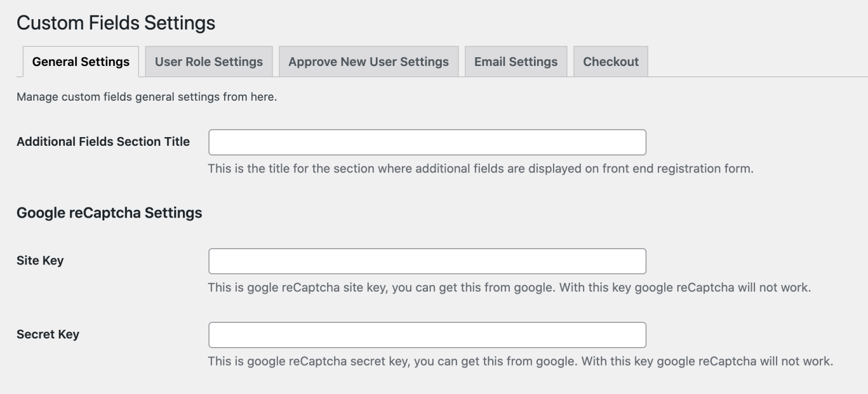868x394 pixels.
Task: Click the Site Key label
Action: pos(40,260)
